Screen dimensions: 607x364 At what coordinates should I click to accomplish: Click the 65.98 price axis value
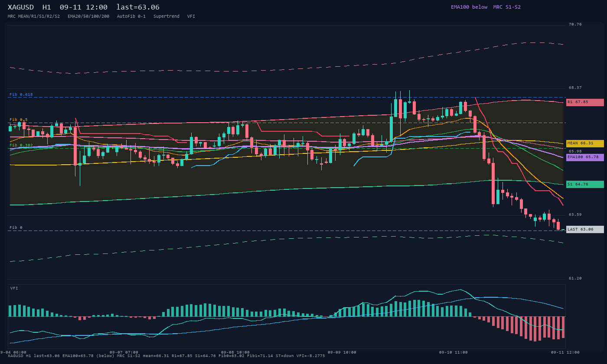coord(575,151)
